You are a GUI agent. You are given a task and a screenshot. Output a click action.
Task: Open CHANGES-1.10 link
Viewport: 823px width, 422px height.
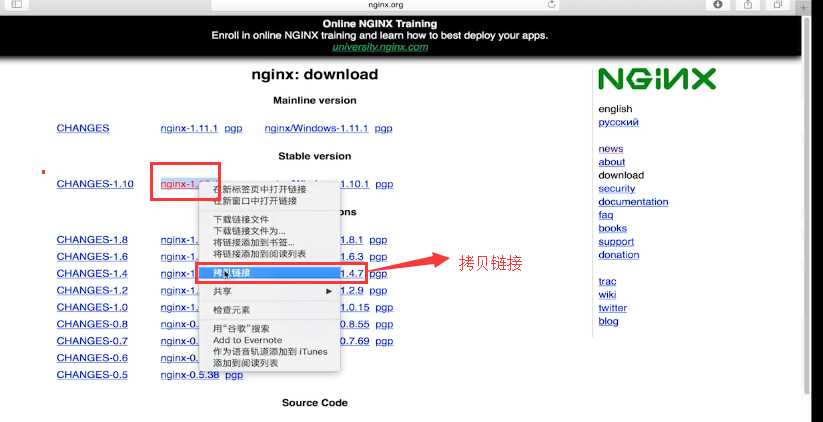95,184
